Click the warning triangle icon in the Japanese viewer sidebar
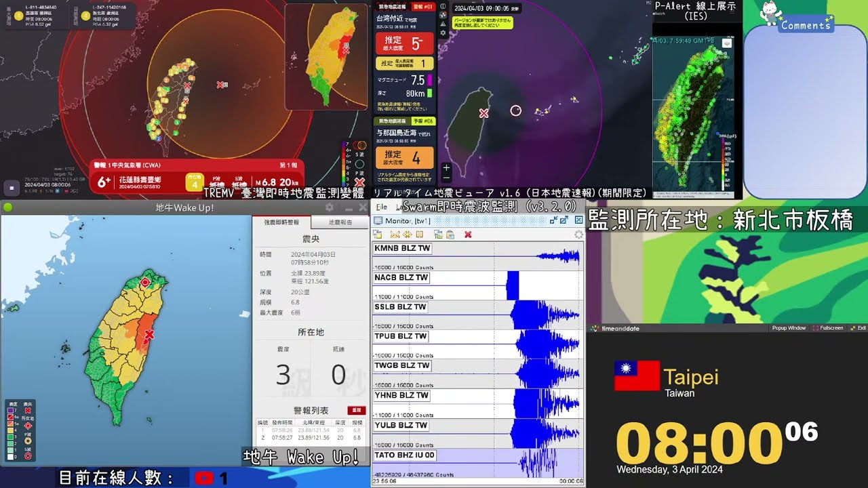The width and height of the screenshot is (868, 488). 443,24
